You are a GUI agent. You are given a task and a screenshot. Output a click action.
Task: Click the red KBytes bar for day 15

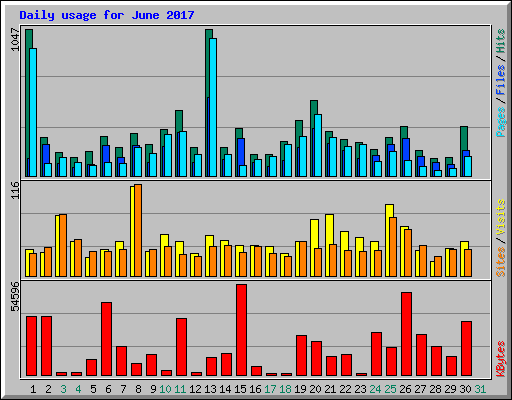point(242,330)
